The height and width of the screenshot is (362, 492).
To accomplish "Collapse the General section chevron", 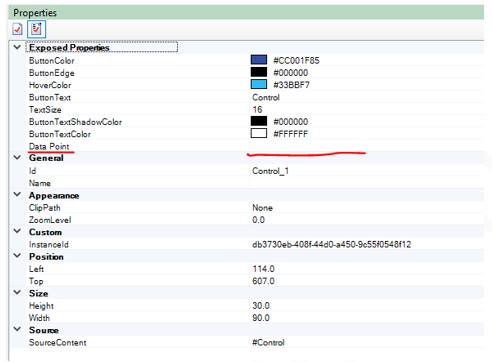I will (17, 157).
